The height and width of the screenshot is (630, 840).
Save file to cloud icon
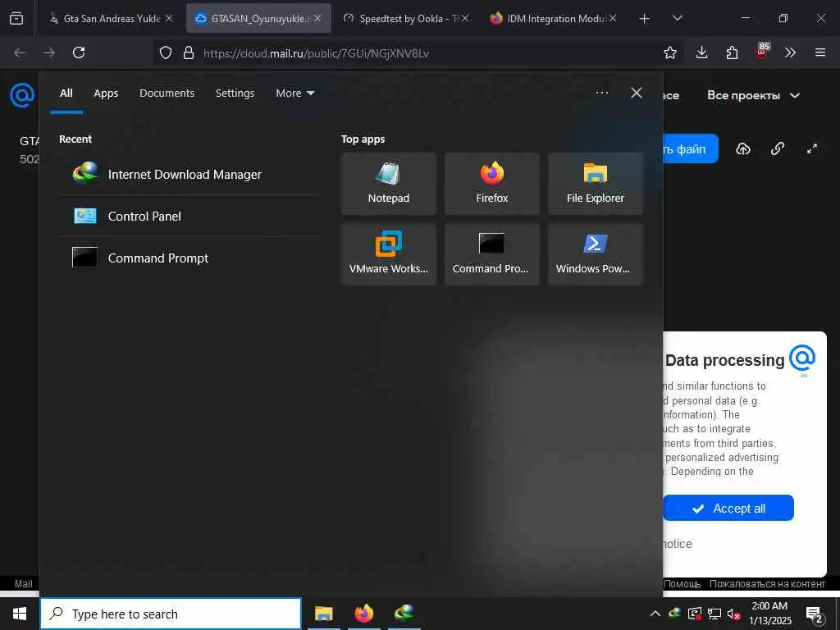coord(743,149)
